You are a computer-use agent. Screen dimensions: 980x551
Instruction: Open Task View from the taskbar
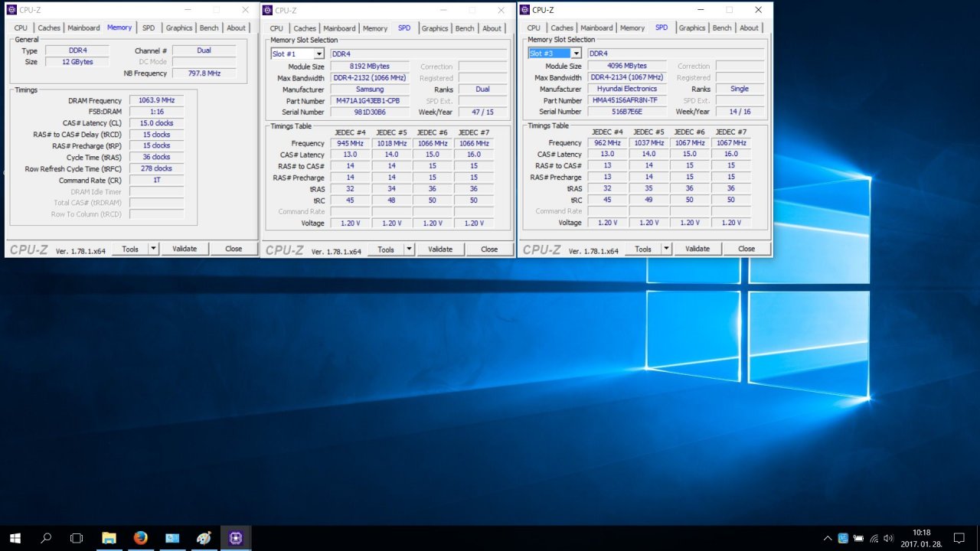(77, 538)
